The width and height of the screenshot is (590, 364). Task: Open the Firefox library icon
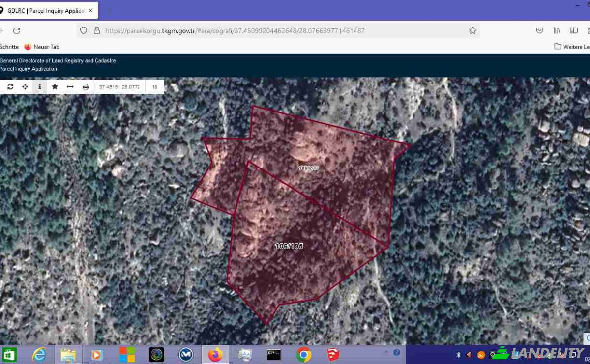(x=557, y=30)
